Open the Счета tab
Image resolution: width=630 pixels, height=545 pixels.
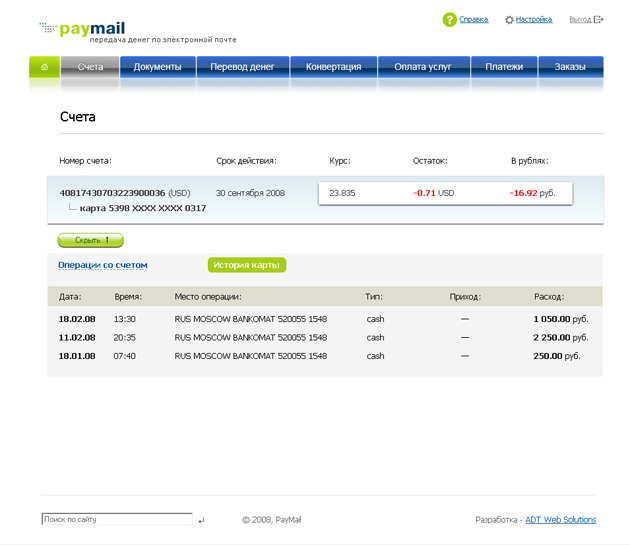pyautogui.click(x=90, y=67)
